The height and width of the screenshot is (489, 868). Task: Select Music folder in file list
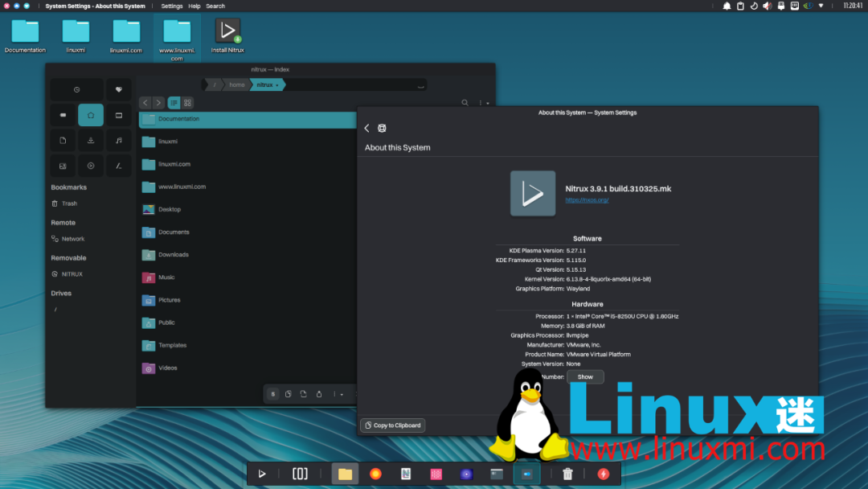248,277
